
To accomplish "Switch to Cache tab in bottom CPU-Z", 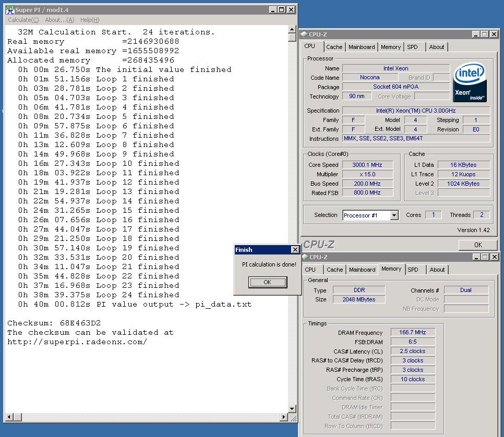I will tap(334, 270).
